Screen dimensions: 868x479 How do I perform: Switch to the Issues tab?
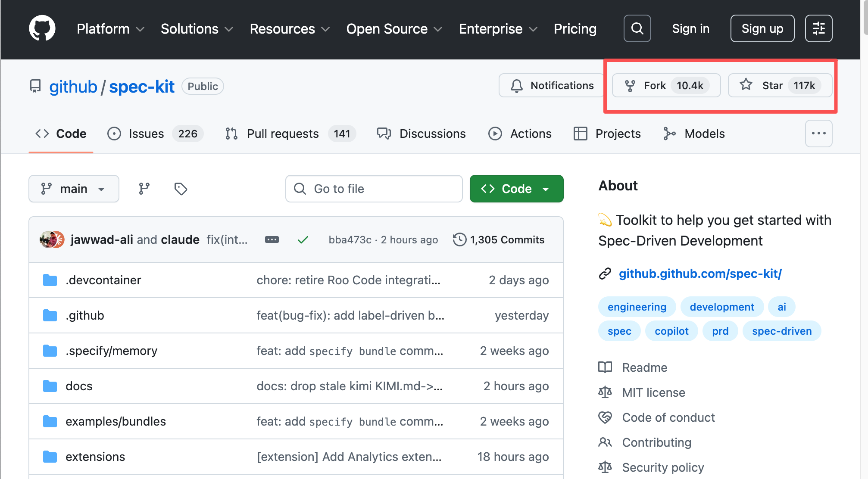155,134
